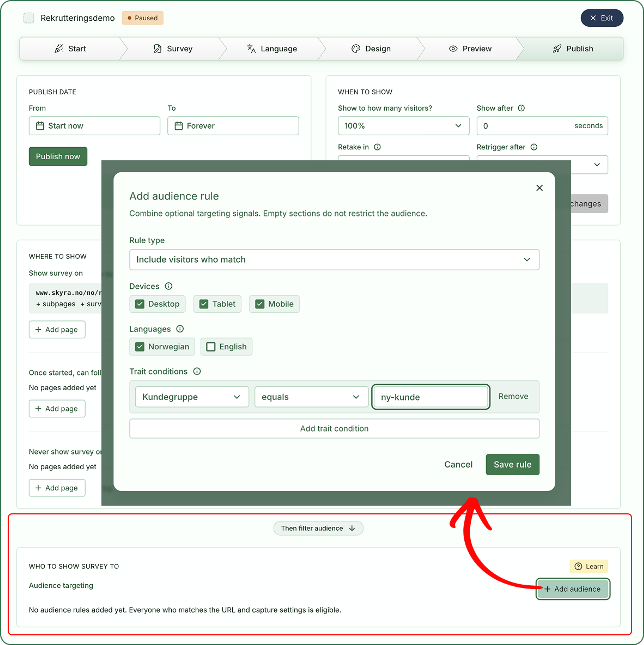Click the survey thumbnail next to Rekrutteringsdemo
This screenshot has width=644, height=645.
click(x=29, y=18)
